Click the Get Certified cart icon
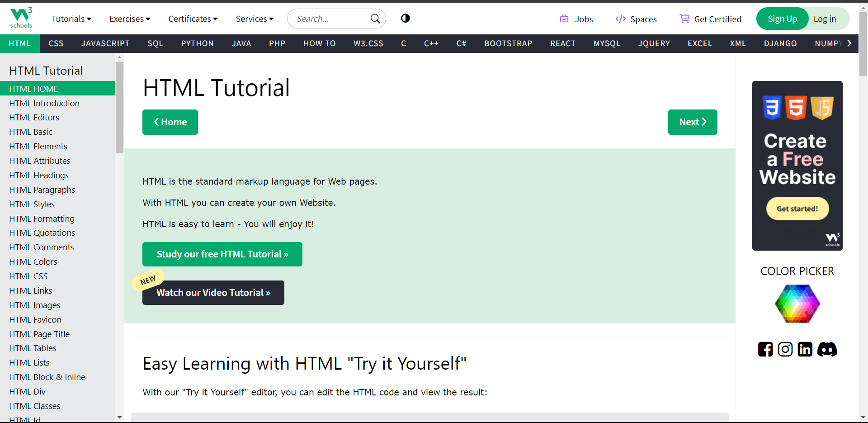The width and height of the screenshot is (868, 423). 684,19
